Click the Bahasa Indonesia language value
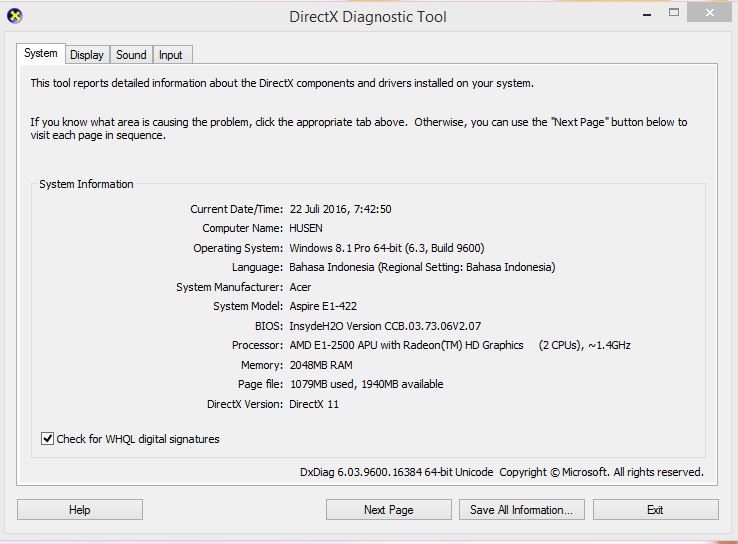 pyautogui.click(x=422, y=267)
